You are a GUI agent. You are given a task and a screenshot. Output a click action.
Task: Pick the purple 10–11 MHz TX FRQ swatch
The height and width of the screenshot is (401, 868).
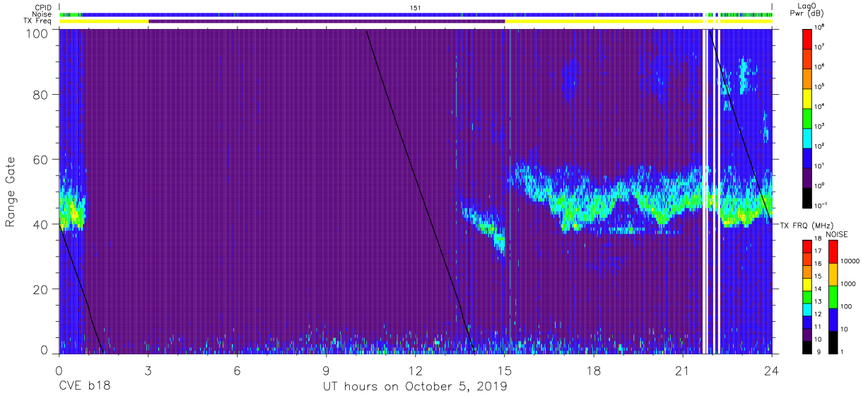[x=808, y=333]
